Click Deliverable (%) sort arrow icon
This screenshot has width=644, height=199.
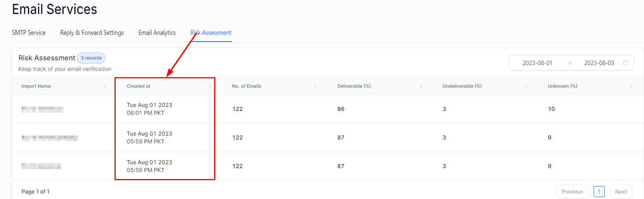click(421, 86)
